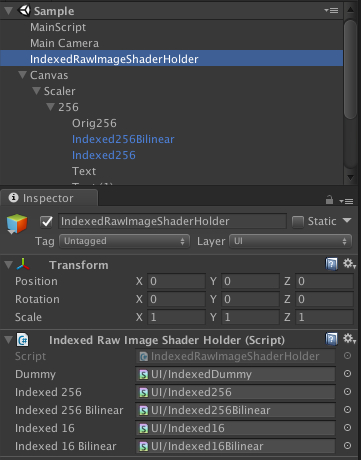
Task: Select Indexed256 in the hierarchy
Action: [104, 155]
